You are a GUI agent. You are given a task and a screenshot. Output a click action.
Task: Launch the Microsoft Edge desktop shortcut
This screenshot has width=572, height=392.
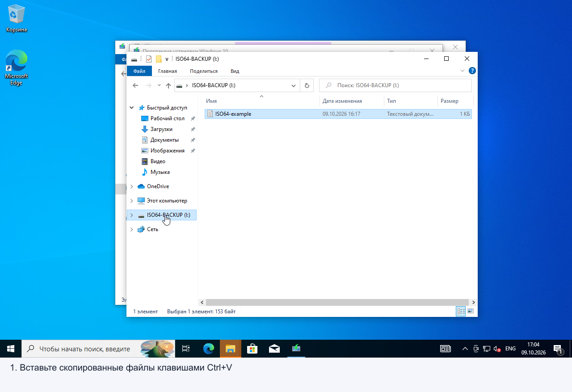coord(17,67)
